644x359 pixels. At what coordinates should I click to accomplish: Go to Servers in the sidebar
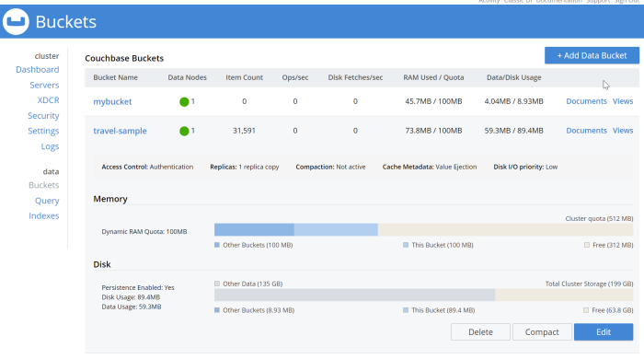44,85
